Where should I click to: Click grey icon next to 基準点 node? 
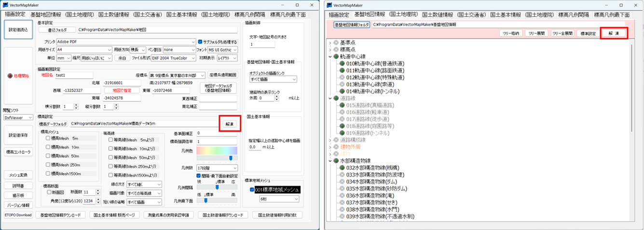(336, 43)
